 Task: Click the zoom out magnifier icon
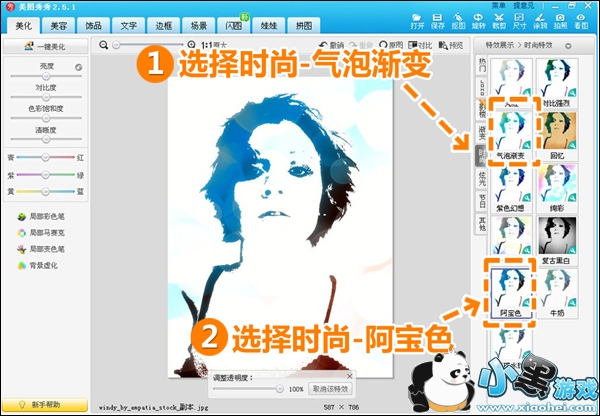[x=103, y=45]
